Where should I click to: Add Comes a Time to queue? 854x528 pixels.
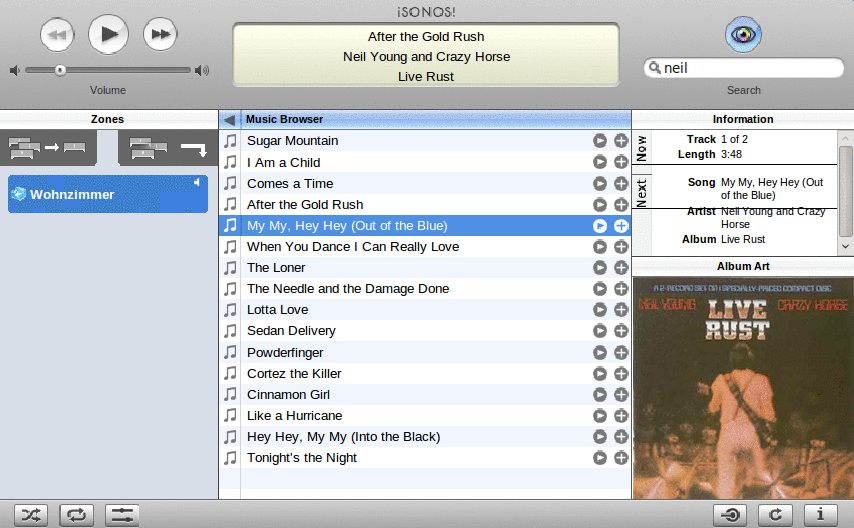pos(621,184)
